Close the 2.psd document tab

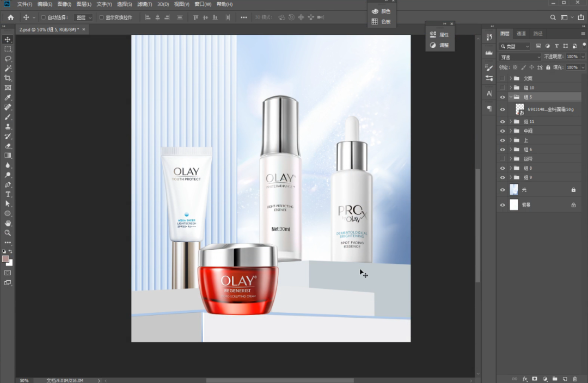coord(84,29)
